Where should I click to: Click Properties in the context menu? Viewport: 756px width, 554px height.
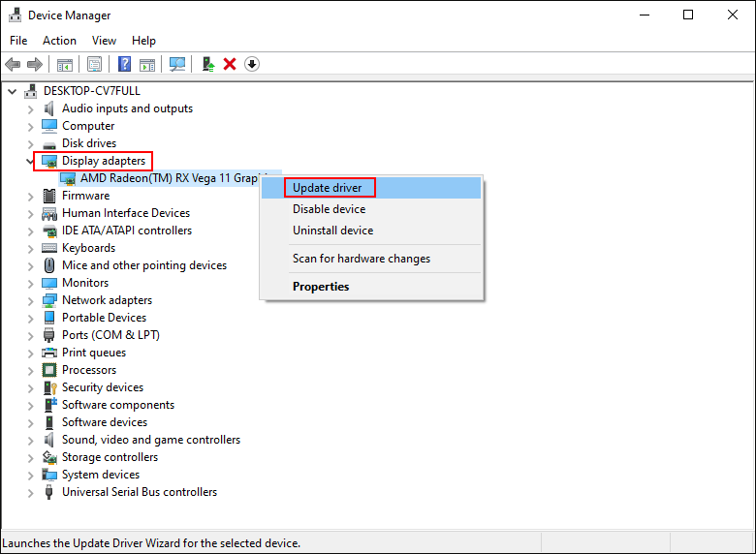321,287
